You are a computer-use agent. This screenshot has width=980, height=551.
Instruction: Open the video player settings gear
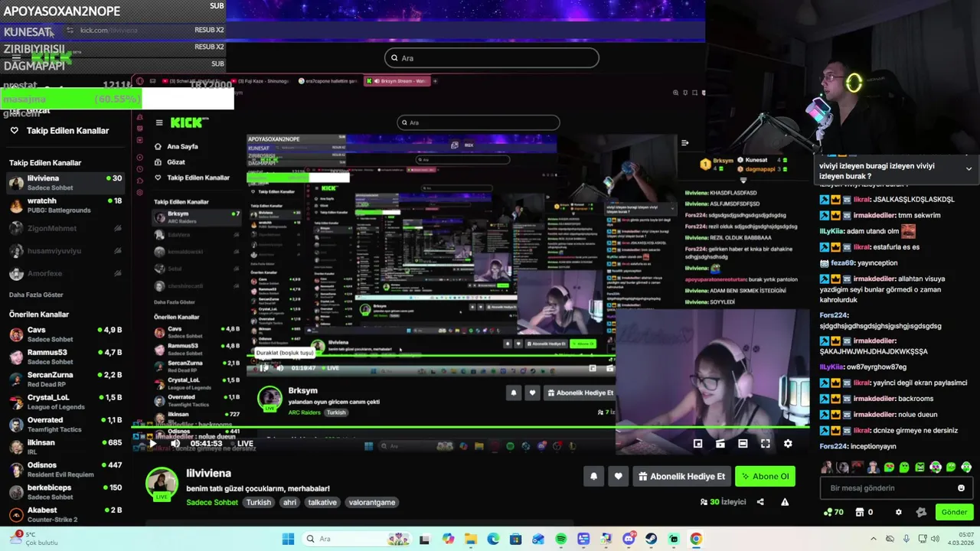coord(788,443)
